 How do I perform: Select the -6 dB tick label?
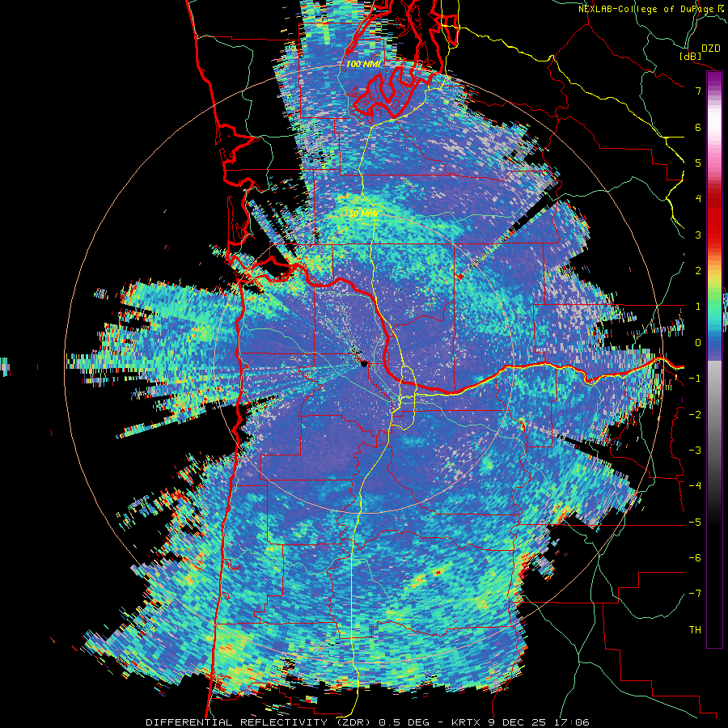[x=695, y=558]
